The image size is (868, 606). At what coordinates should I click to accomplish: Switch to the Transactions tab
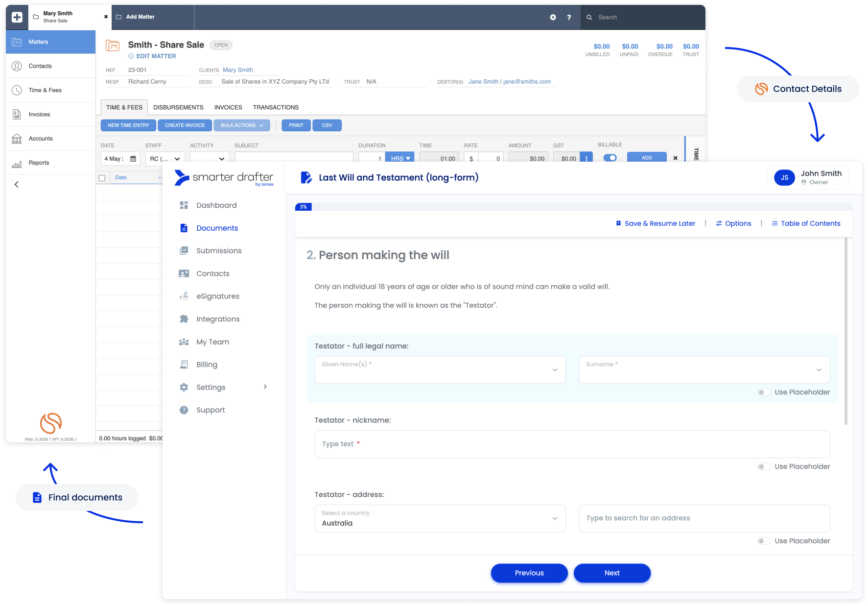click(x=276, y=107)
